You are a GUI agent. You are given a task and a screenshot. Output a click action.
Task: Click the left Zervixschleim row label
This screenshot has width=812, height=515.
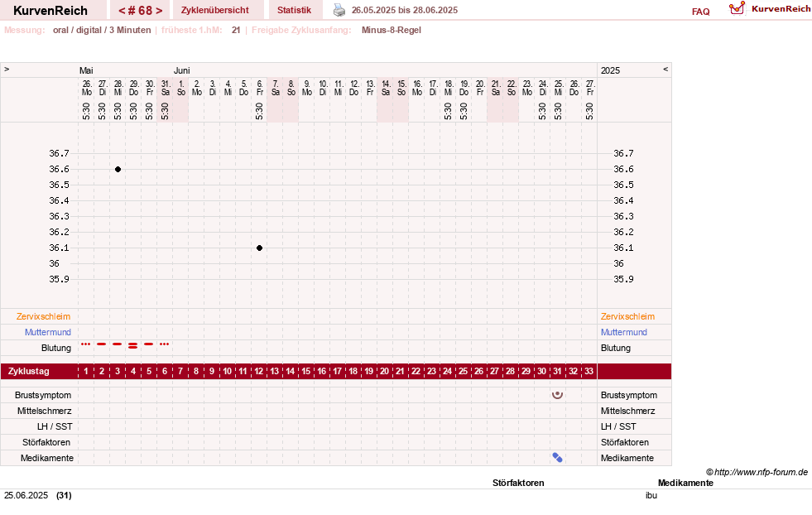pos(43,316)
